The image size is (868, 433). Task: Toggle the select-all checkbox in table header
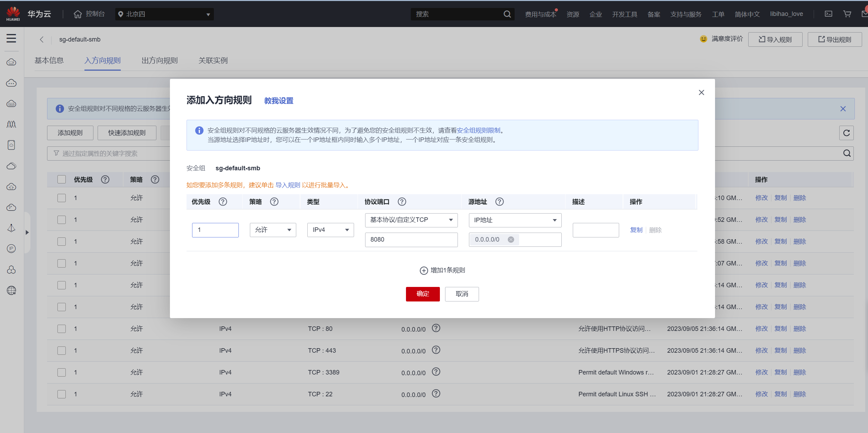(61, 179)
